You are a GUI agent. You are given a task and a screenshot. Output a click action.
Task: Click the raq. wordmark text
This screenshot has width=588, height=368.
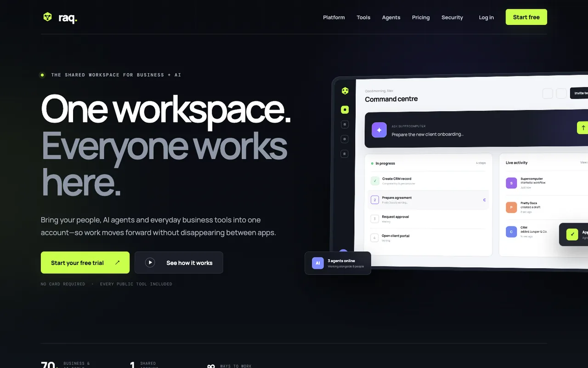click(68, 18)
